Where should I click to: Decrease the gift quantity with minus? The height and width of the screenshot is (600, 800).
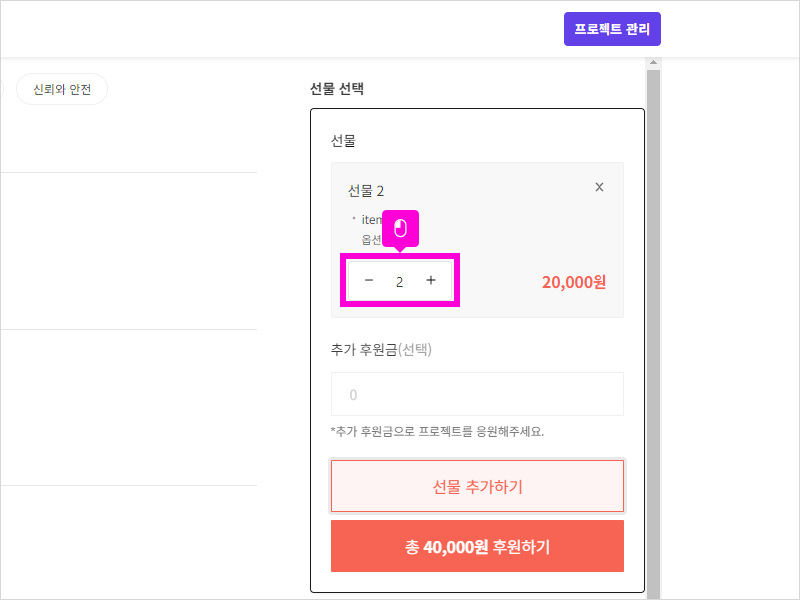tap(369, 281)
